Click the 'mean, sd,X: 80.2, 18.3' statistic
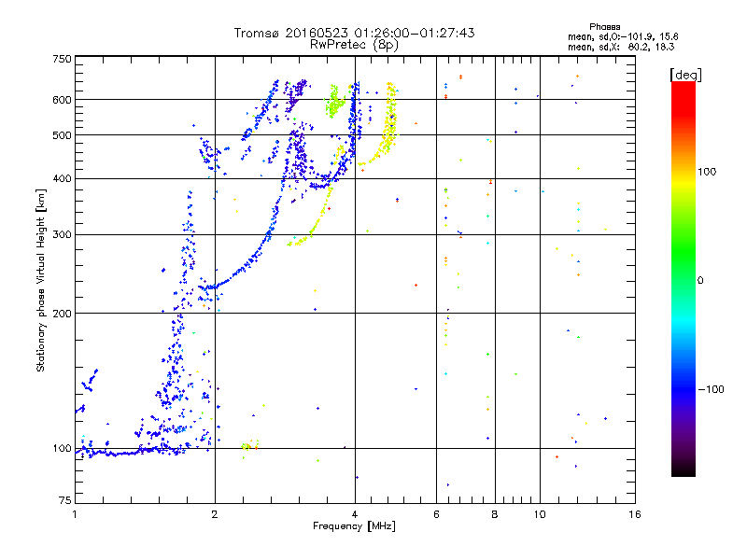 [621, 47]
